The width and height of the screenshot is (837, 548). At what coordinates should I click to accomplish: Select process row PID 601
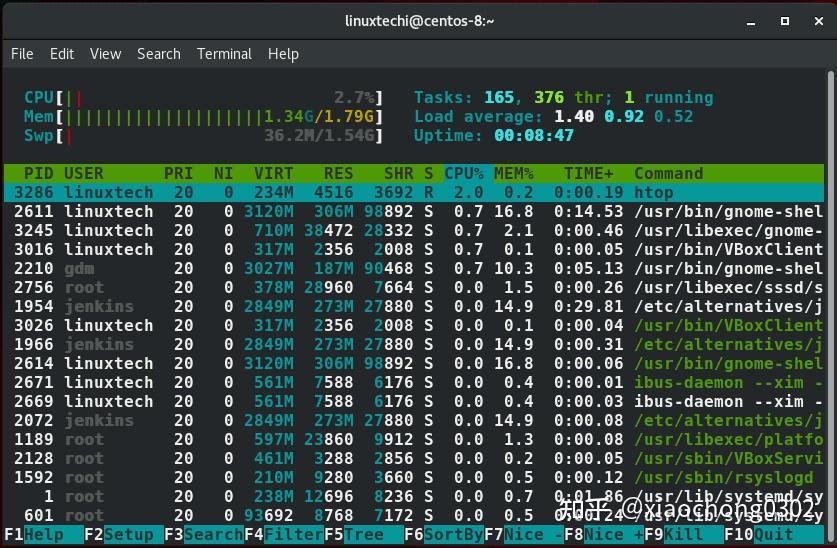414,515
